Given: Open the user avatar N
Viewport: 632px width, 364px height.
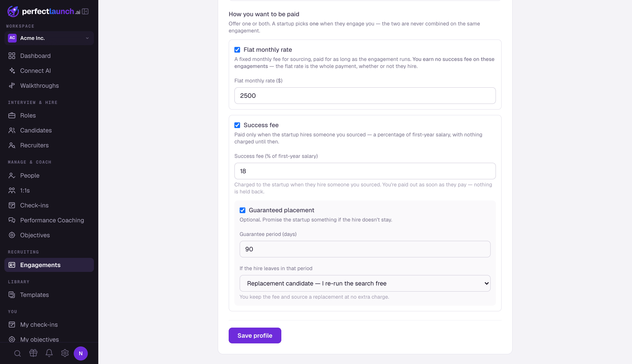Looking at the screenshot, I should tap(81, 353).
